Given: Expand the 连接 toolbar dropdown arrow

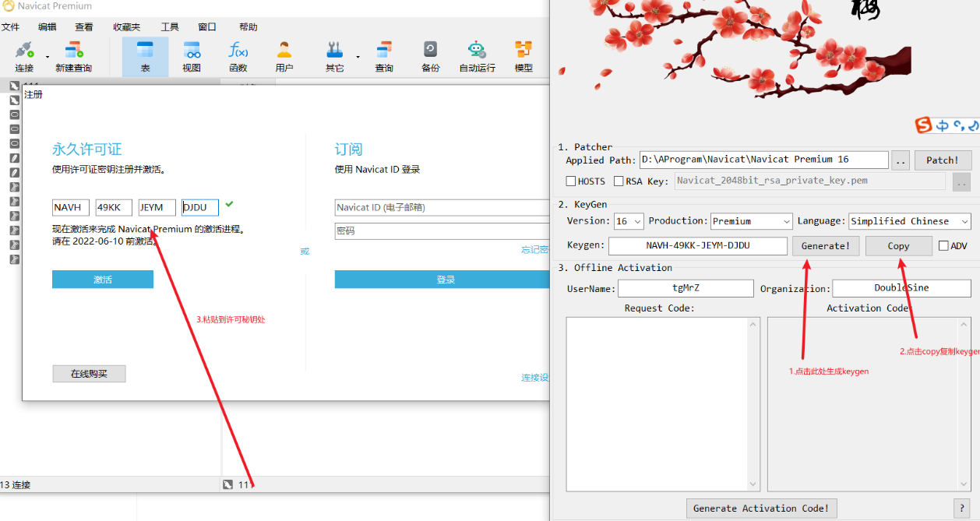Looking at the screenshot, I should (x=48, y=57).
